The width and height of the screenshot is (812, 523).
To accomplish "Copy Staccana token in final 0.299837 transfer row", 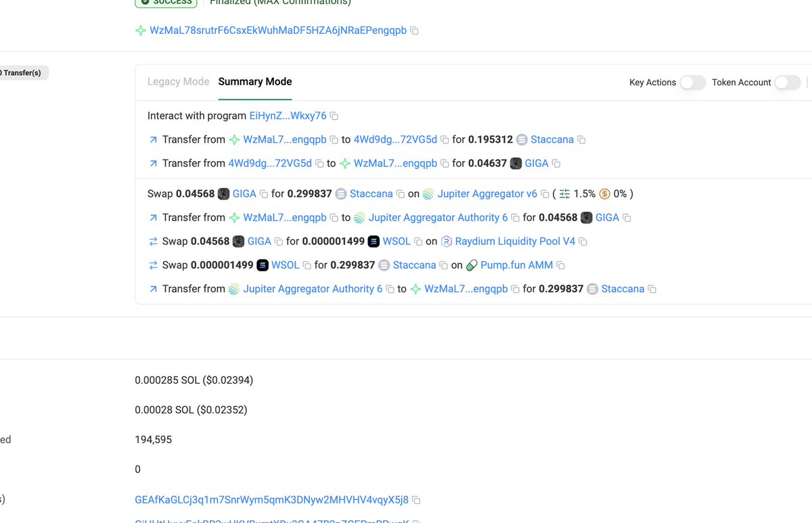I will [x=652, y=289].
